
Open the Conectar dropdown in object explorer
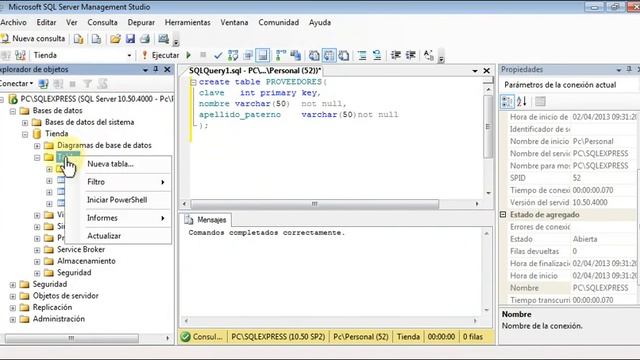tap(16, 84)
